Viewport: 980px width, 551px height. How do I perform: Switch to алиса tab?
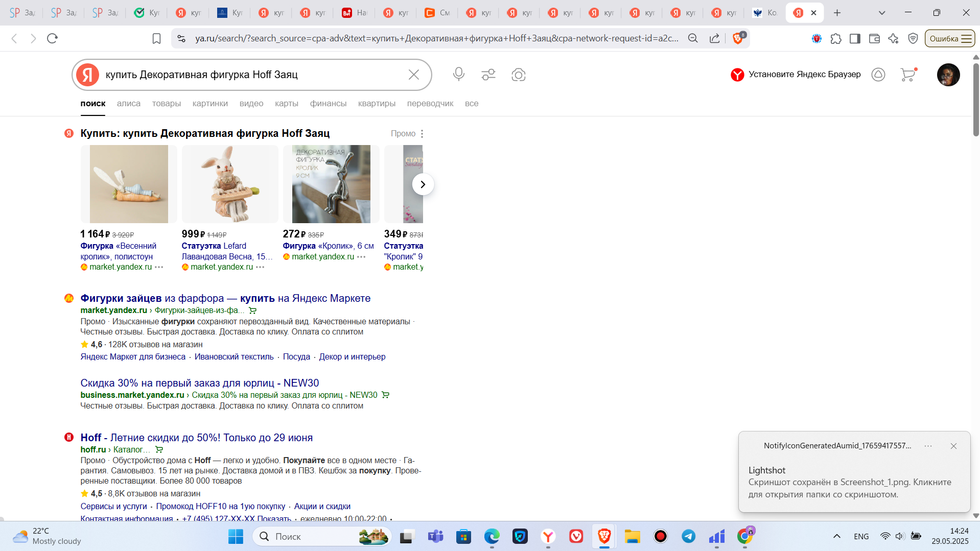(129, 103)
